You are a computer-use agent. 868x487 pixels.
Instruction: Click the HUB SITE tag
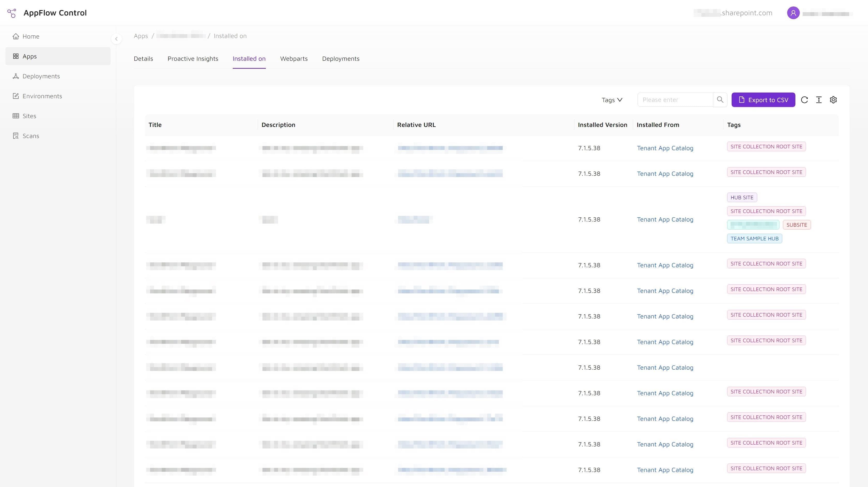click(742, 198)
